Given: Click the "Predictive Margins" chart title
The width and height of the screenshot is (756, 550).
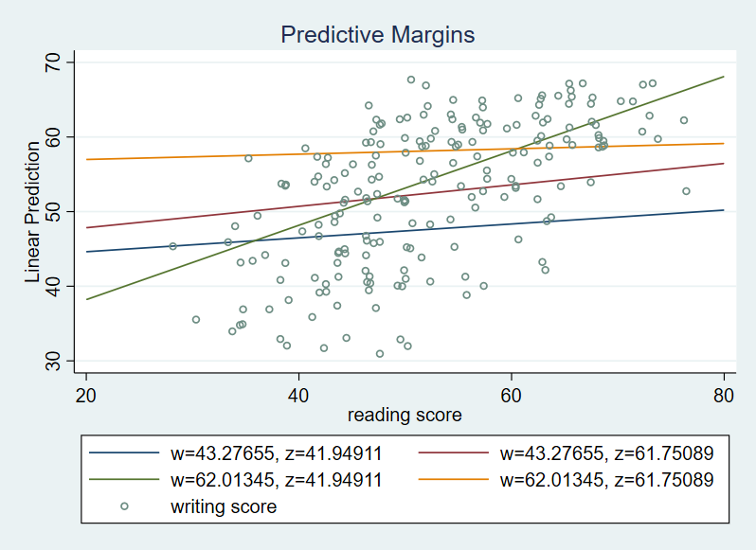Looking at the screenshot, I should [x=377, y=35].
